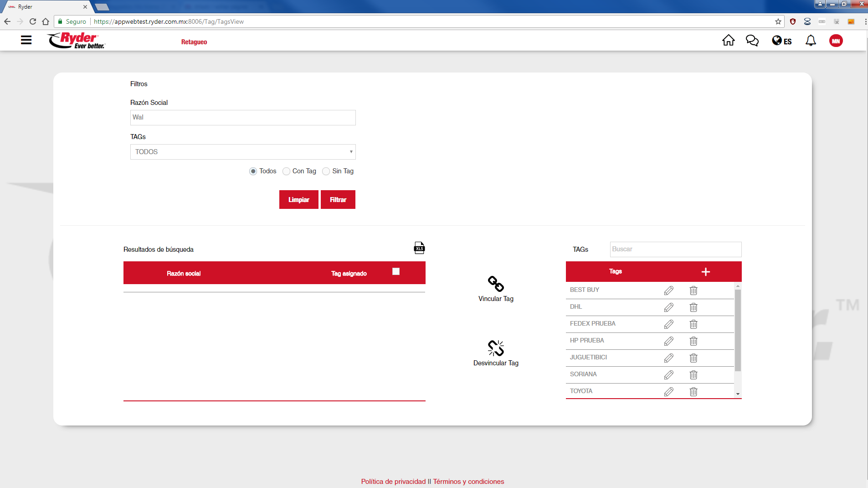Open the MN user profile menu

click(x=836, y=41)
